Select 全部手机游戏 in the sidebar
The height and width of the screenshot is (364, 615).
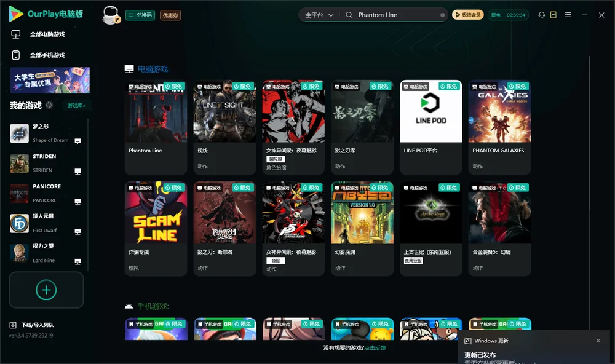click(x=47, y=55)
